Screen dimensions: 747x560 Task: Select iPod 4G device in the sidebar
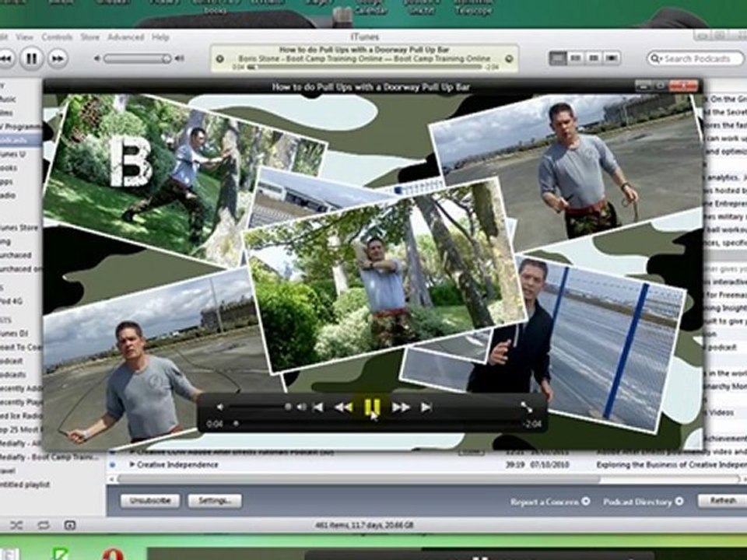pos(12,301)
